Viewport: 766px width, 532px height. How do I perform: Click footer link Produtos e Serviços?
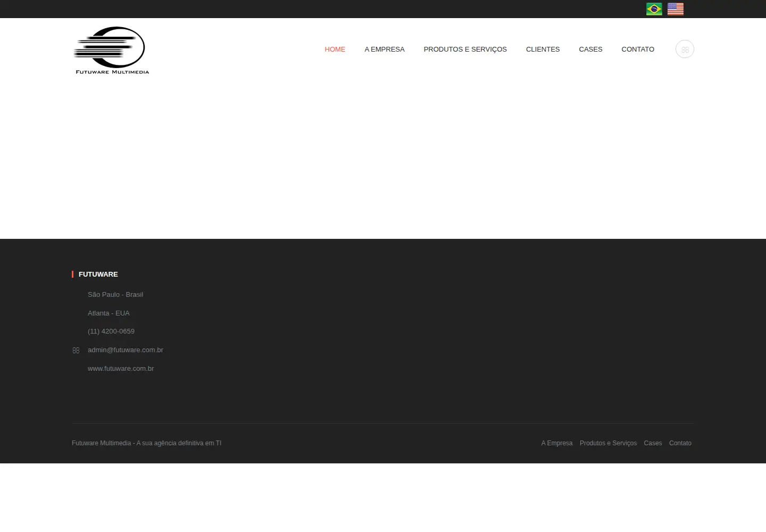tap(608, 443)
